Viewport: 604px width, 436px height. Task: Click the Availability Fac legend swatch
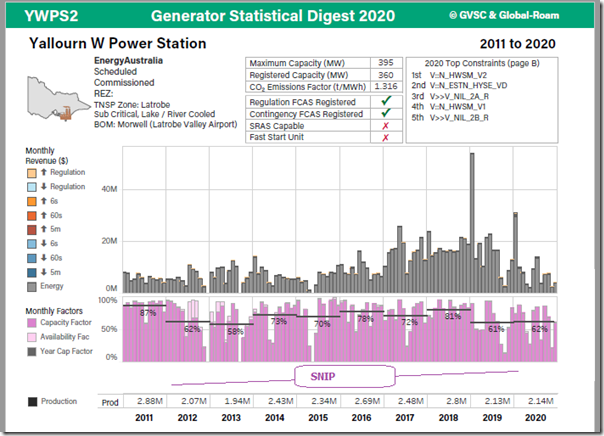click(32, 337)
